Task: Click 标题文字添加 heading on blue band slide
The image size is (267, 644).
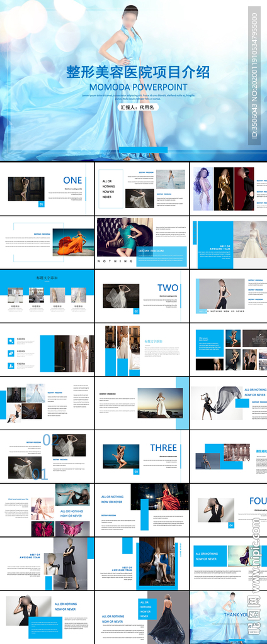Action: pyautogui.click(x=47, y=278)
